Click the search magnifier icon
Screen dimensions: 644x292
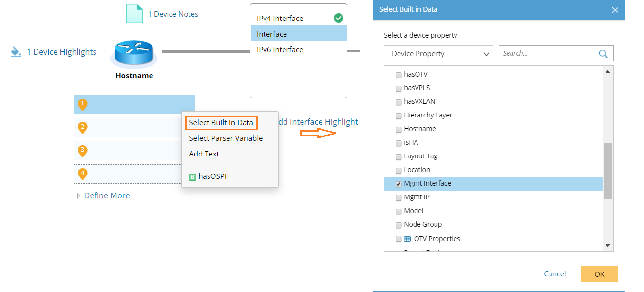click(603, 54)
